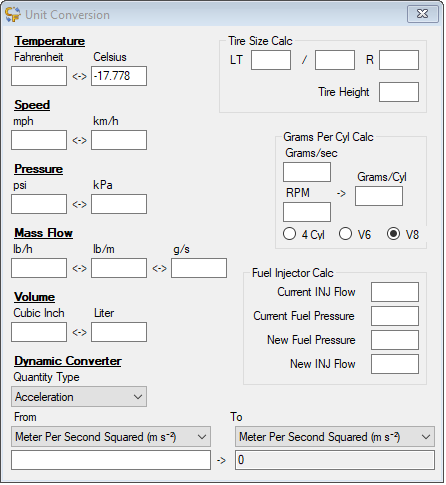The width and height of the screenshot is (446, 485).
Task: Select the New Fuel Pressure field
Action: click(x=395, y=340)
